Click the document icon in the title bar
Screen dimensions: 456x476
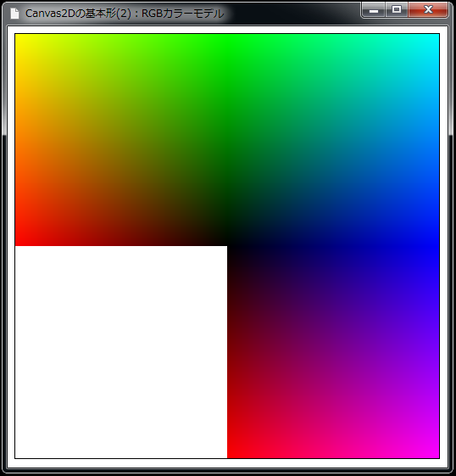(14, 14)
